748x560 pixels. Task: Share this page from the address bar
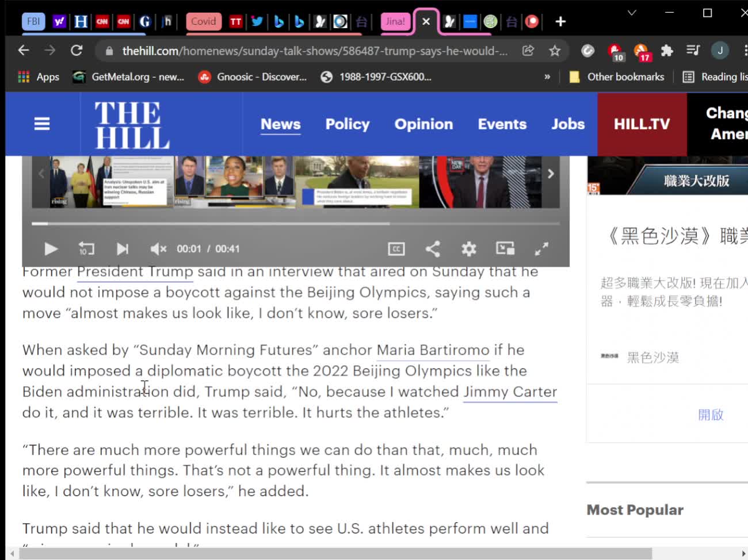coord(528,51)
